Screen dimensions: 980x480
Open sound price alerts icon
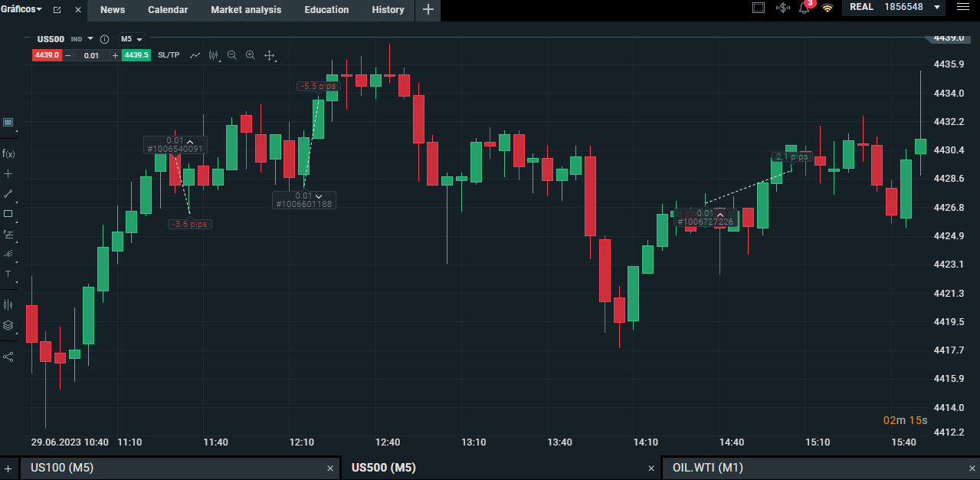click(782, 8)
